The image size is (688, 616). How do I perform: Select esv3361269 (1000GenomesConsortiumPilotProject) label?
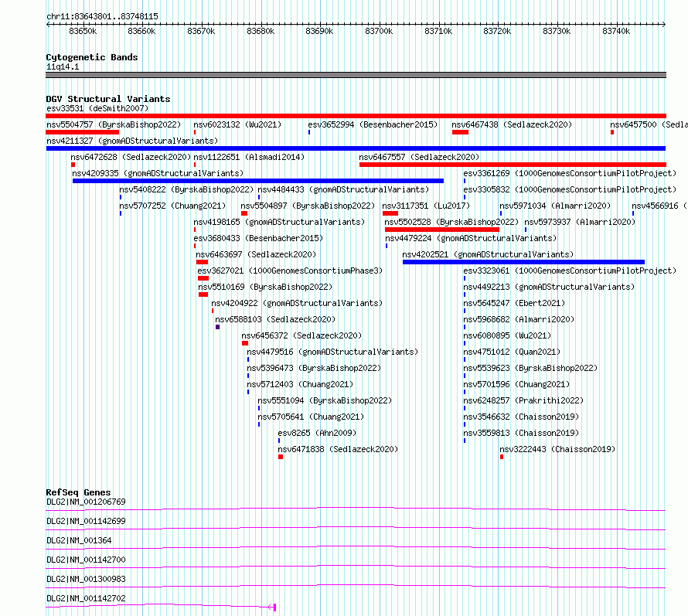(x=570, y=173)
